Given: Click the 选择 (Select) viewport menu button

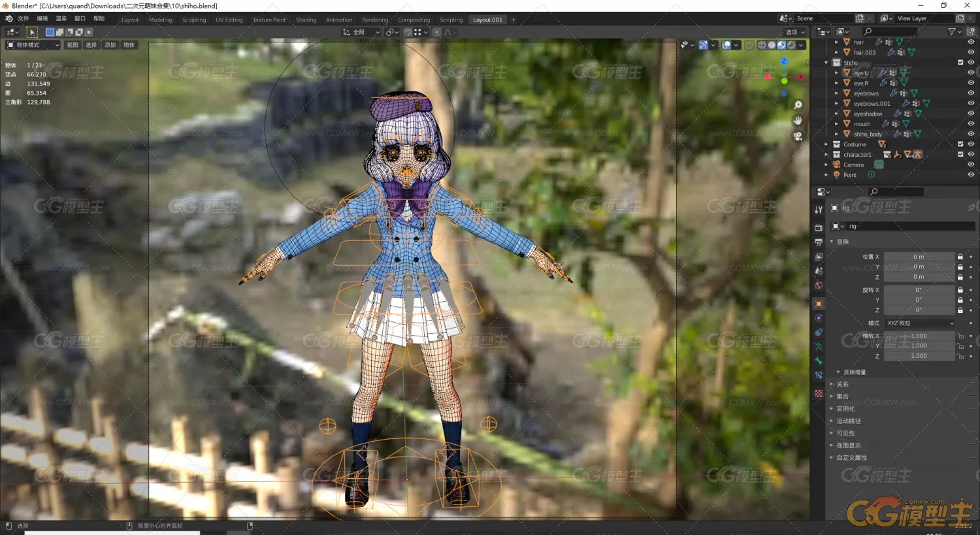Looking at the screenshot, I should [x=91, y=45].
